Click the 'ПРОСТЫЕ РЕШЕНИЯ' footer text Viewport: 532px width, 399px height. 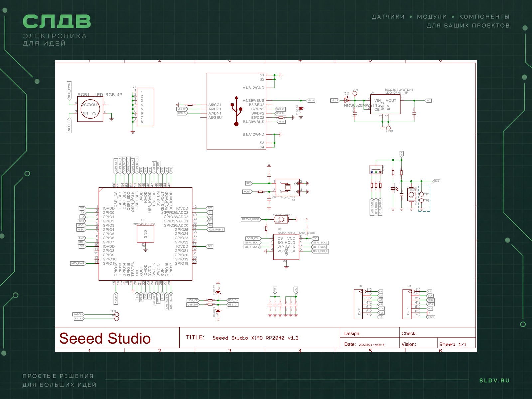pyautogui.click(x=58, y=376)
